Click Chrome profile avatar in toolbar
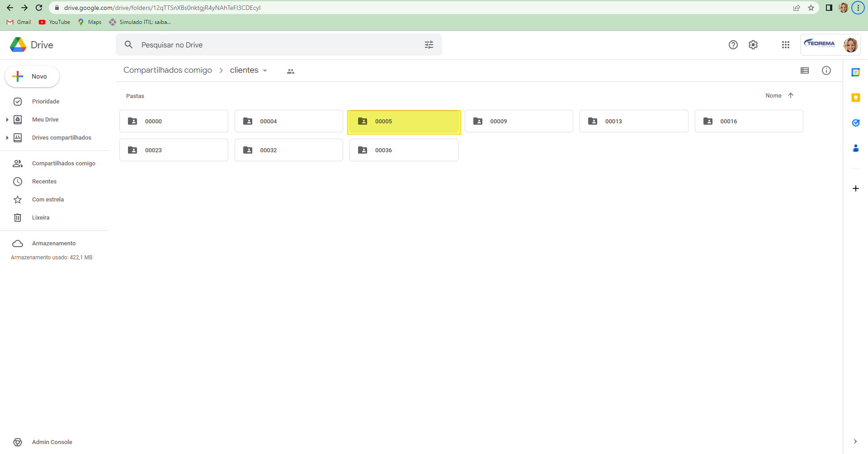 coord(844,8)
